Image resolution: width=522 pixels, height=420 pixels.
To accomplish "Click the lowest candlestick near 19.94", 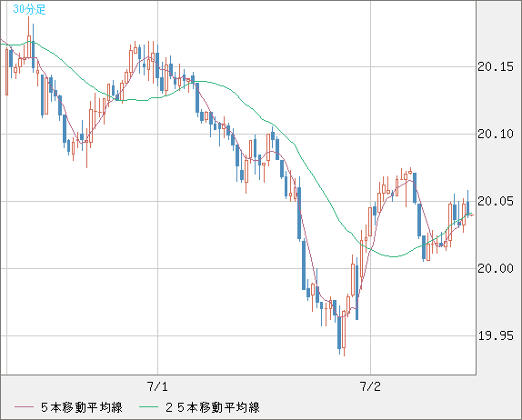I will pyautogui.click(x=344, y=334).
